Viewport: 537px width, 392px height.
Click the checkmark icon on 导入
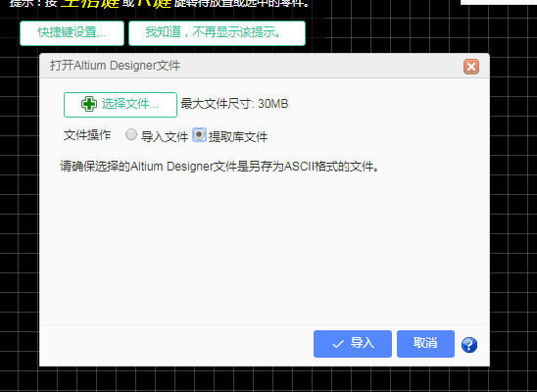tap(338, 344)
